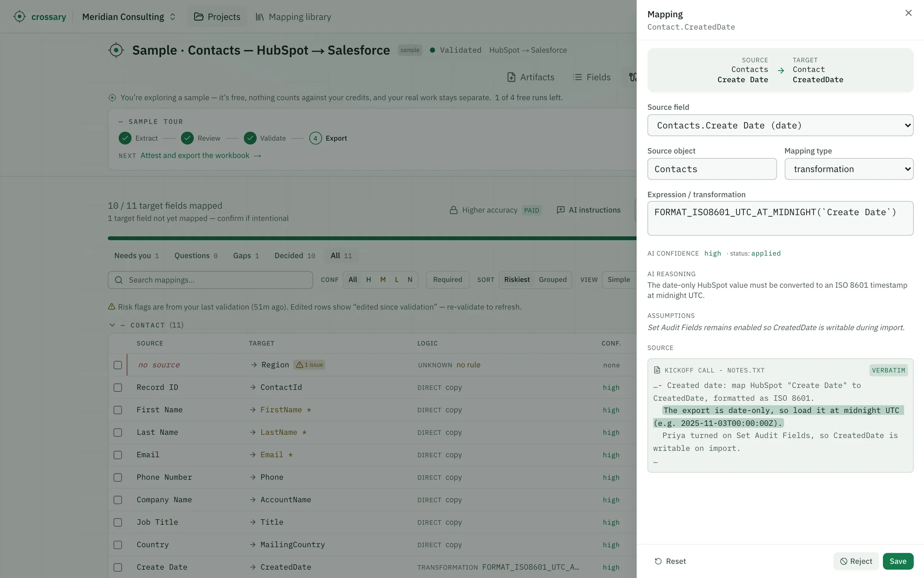Switch to the Gaps tab

[x=246, y=255]
